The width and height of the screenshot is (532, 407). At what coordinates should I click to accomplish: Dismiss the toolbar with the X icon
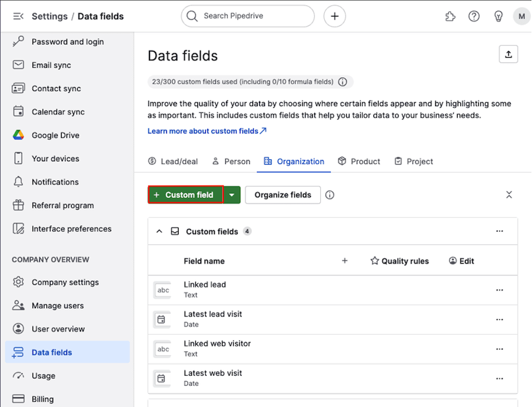509,195
